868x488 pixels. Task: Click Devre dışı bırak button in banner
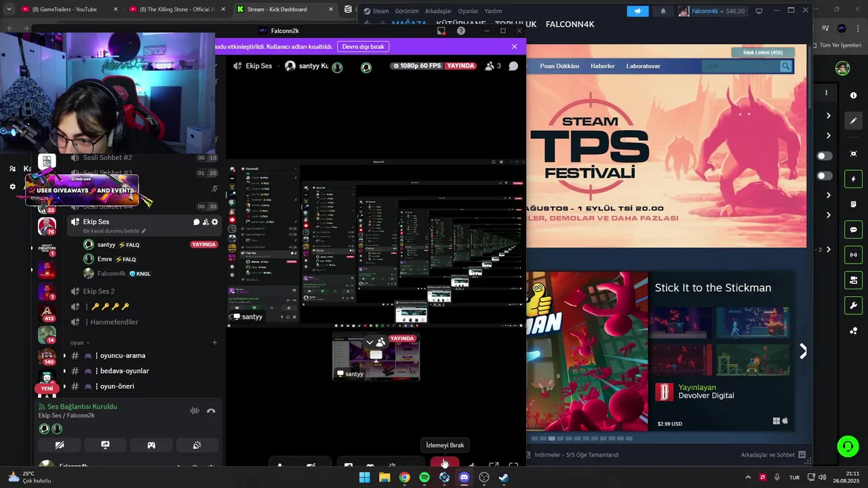pyautogui.click(x=363, y=47)
